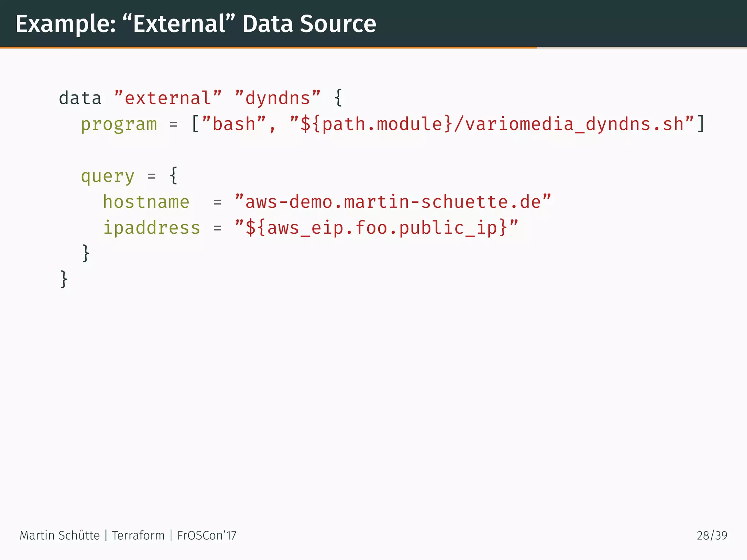This screenshot has height=560, width=747.
Task: Click the "aws-demo.martin-schuette.de" value
Action: [x=393, y=202]
